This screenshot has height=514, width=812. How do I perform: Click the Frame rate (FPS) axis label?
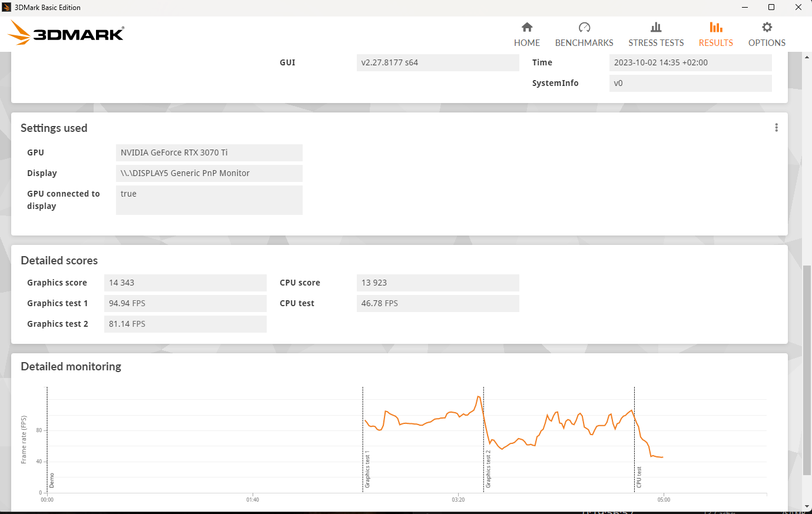(x=24, y=440)
